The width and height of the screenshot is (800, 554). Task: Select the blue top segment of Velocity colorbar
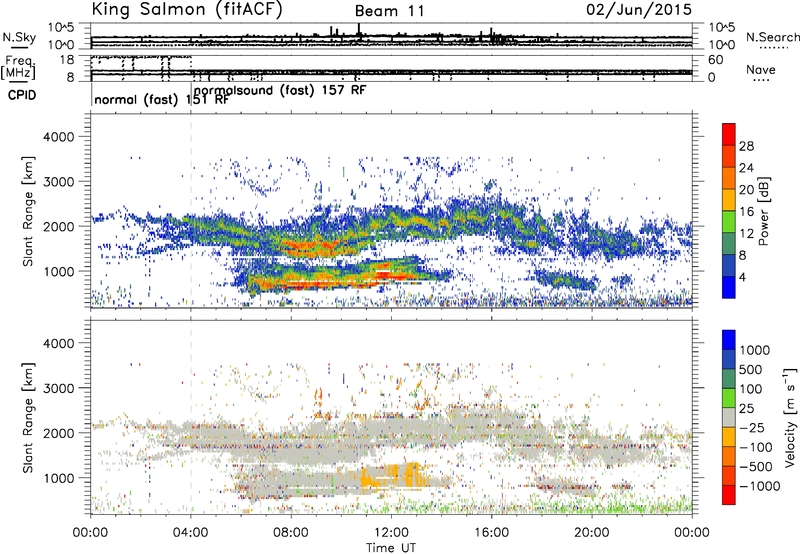click(729, 340)
